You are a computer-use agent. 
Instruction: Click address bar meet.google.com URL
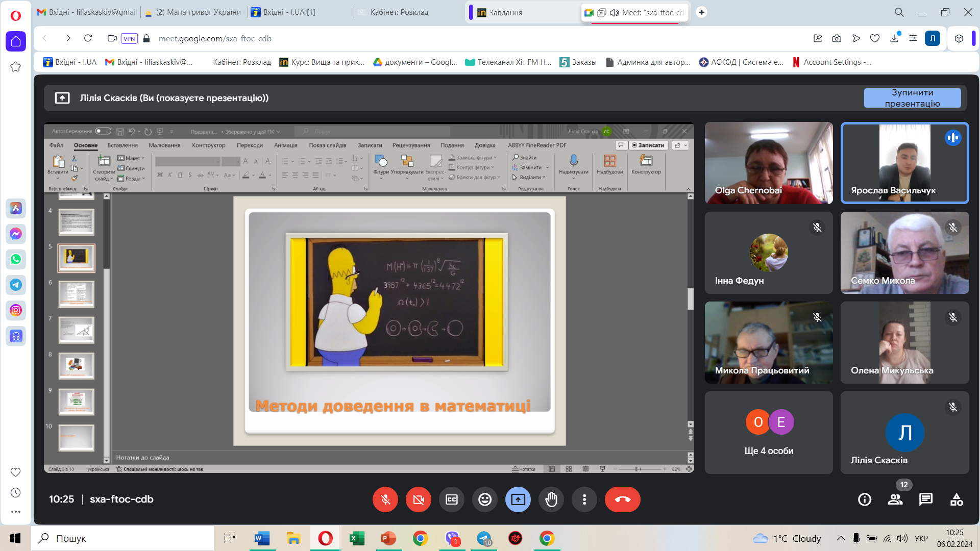click(x=215, y=38)
